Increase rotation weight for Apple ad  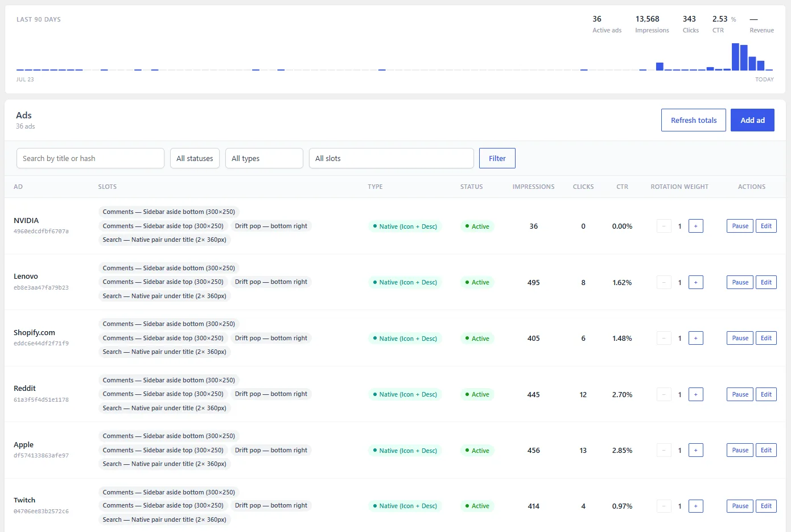[x=695, y=450]
